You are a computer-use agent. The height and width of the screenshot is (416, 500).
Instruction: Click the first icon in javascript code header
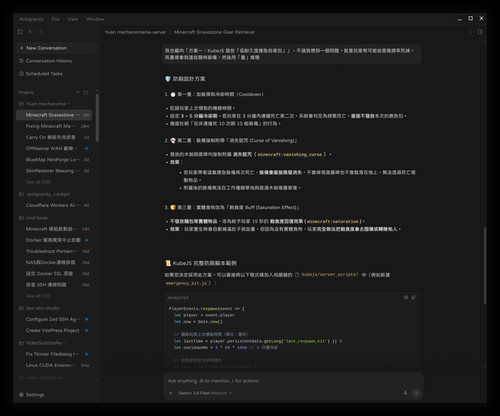(406, 297)
